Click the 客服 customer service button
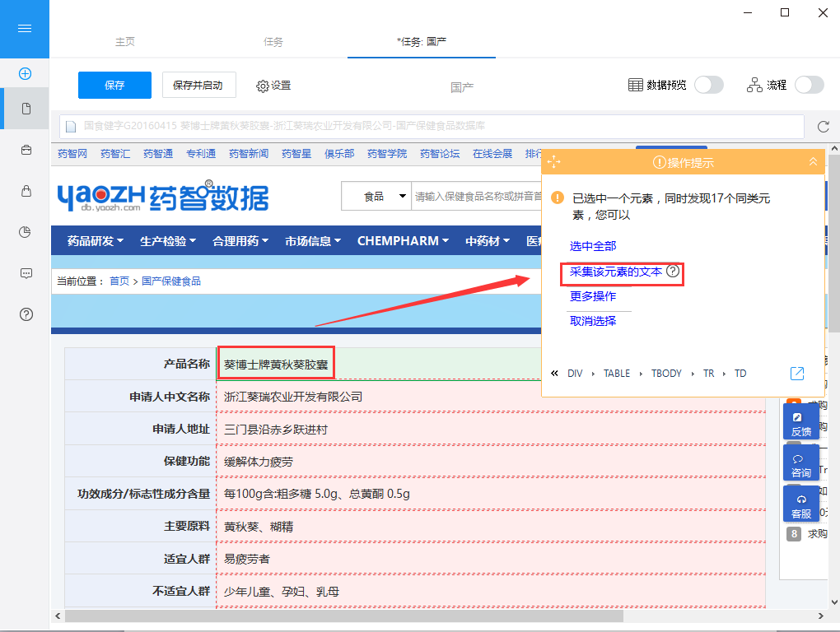 [x=801, y=504]
